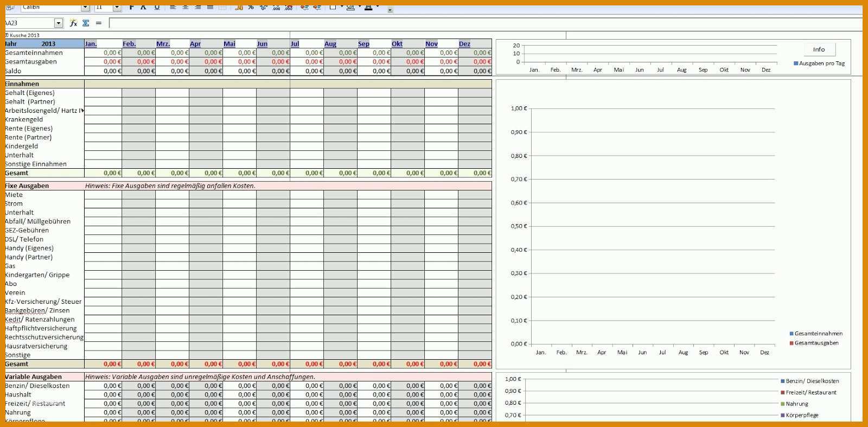Screen dimensions: 868x427
Task: Select the 'Saldo' row label
Action: [x=13, y=71]
